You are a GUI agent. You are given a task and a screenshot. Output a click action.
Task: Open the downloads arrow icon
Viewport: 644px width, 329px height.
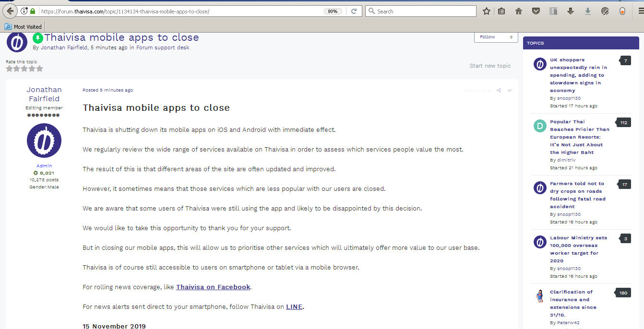[x=571, y=11]
